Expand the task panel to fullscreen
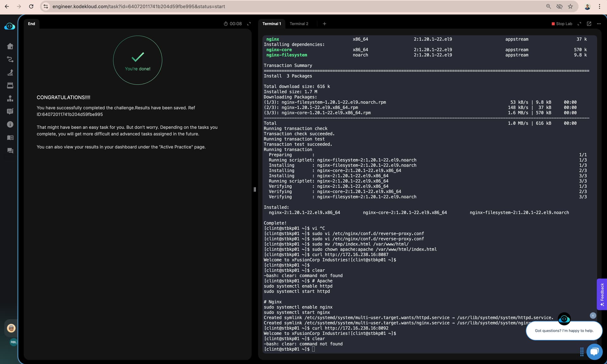Screen dimensions: 607x364 [x=249, y=24]
